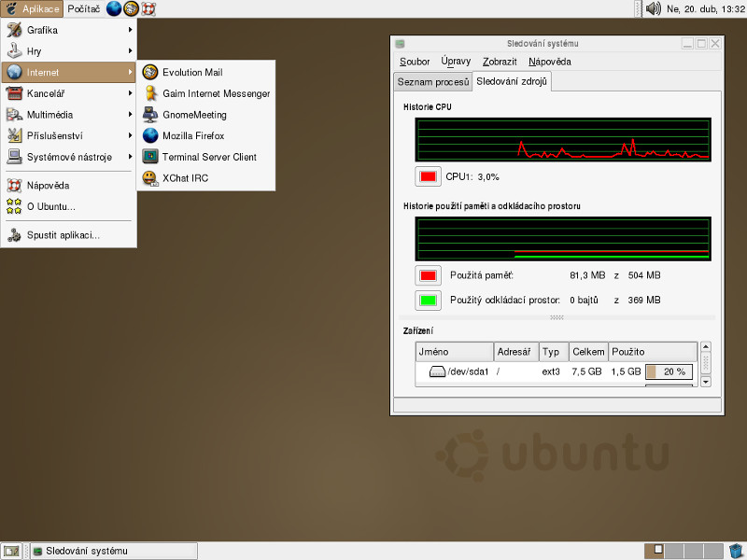Click the volume speaker icon
This screenshot has height=560, width=747.
(x=653, y=8)
